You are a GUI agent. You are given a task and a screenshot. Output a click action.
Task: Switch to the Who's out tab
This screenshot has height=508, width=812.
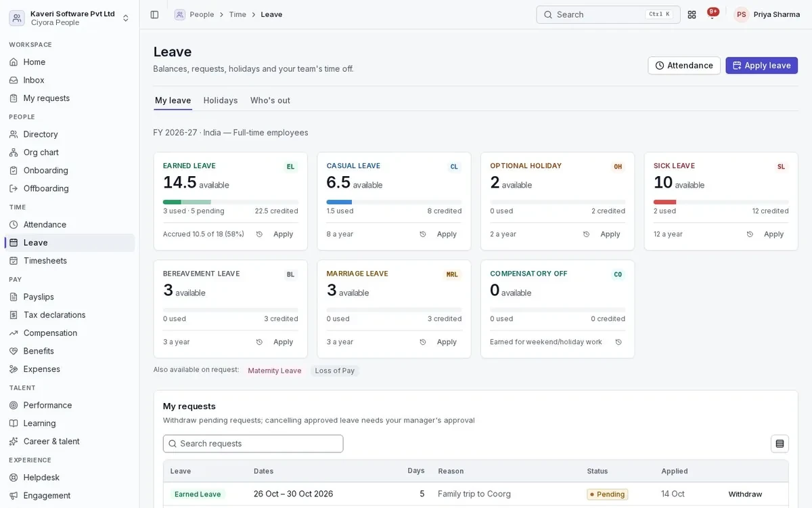coord(270,100)
